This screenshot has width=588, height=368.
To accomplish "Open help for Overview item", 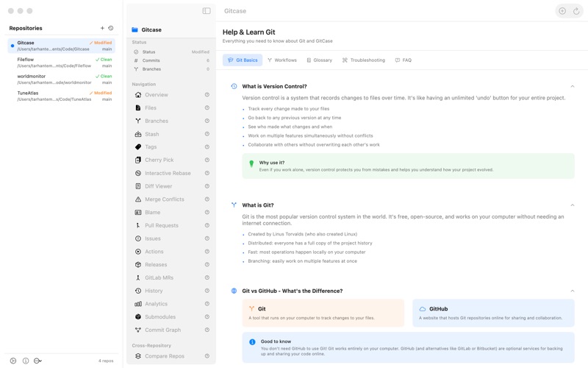I will [x=207, y=95].
